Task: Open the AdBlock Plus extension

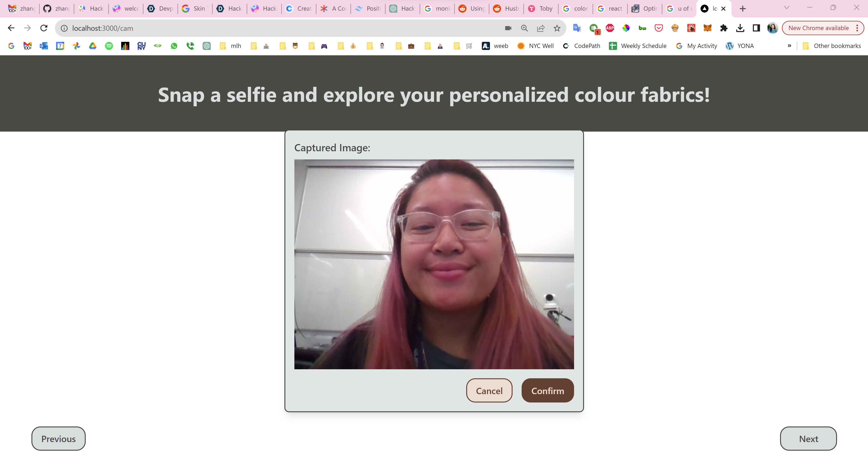Action: (610, 28)
